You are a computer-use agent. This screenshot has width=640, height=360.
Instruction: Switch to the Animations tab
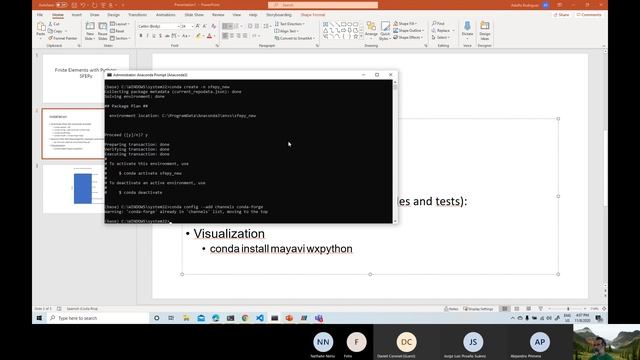(165, 15)
